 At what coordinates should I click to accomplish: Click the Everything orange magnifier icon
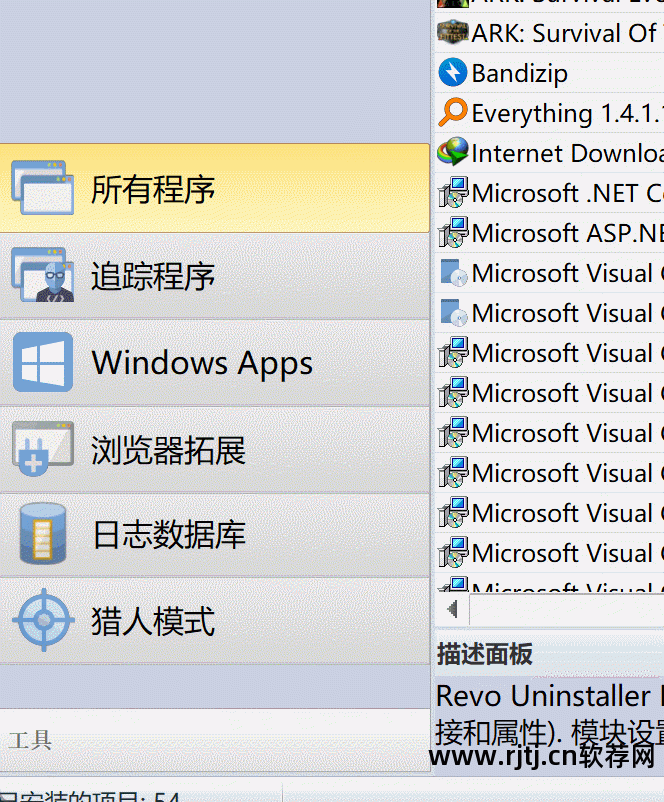pos(453,112)
